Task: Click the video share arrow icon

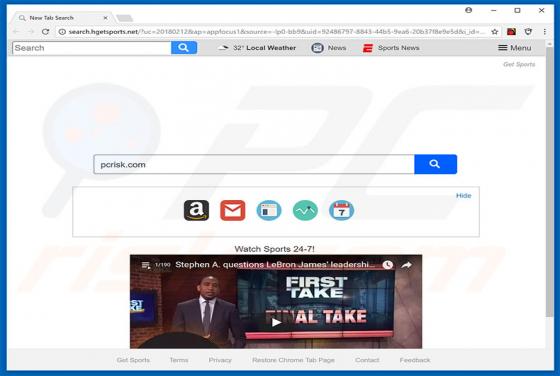Action: pyautogui.click(x=406, y=265)
